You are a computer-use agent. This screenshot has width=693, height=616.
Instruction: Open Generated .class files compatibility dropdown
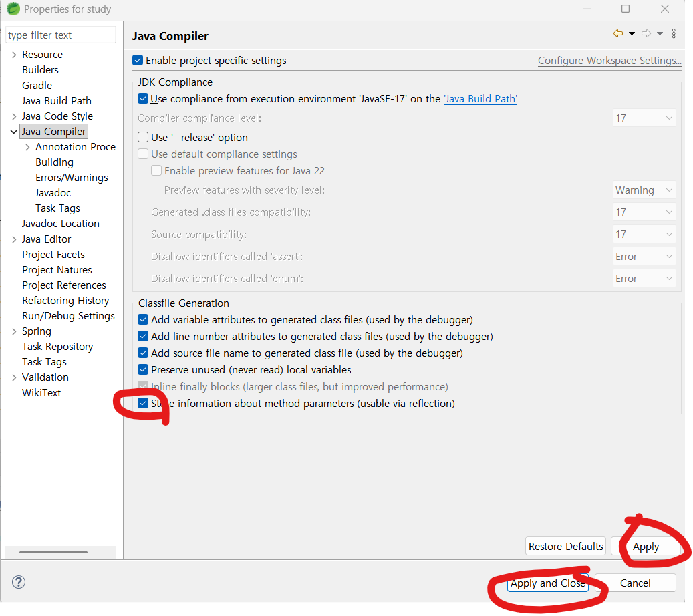[644, 212]
